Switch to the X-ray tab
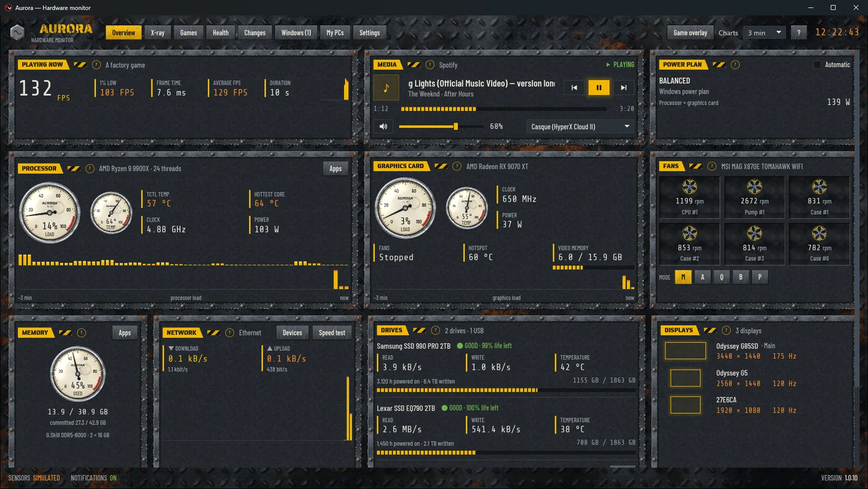Viewport: 868px width, 489px height. tap(158, 33)
